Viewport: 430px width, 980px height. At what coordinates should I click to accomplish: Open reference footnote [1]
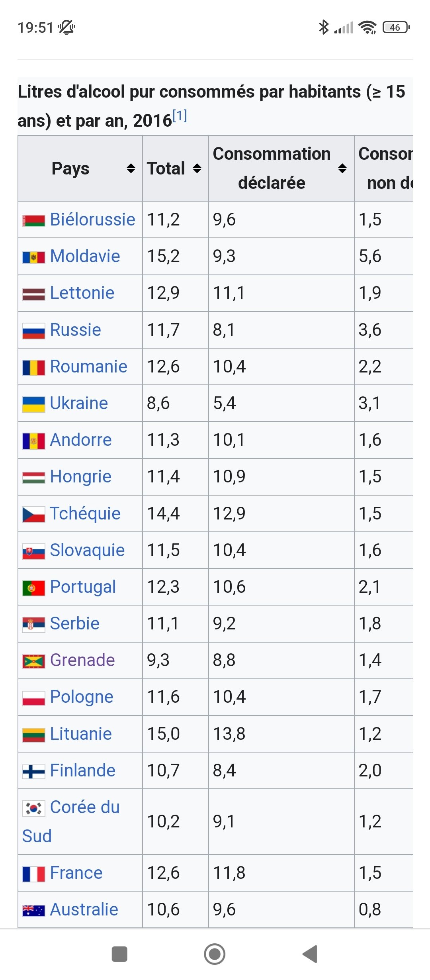(x=180, y=117)
